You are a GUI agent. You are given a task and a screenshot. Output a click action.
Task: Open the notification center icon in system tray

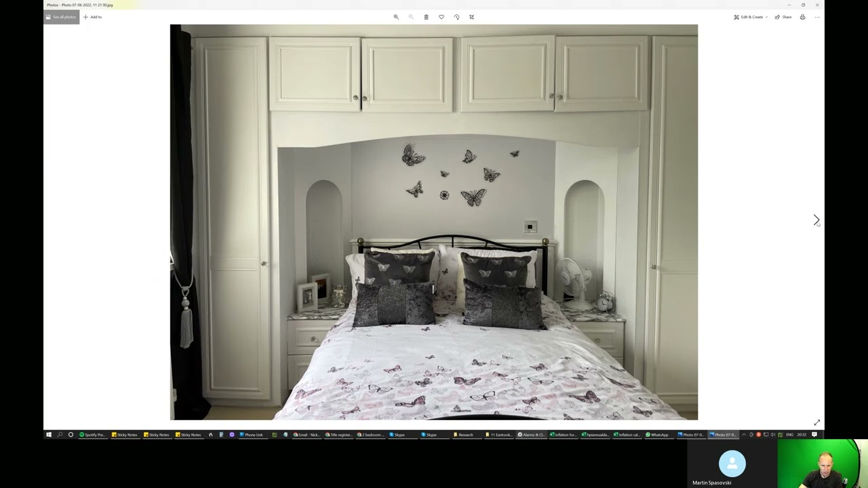tap(814, 434)
